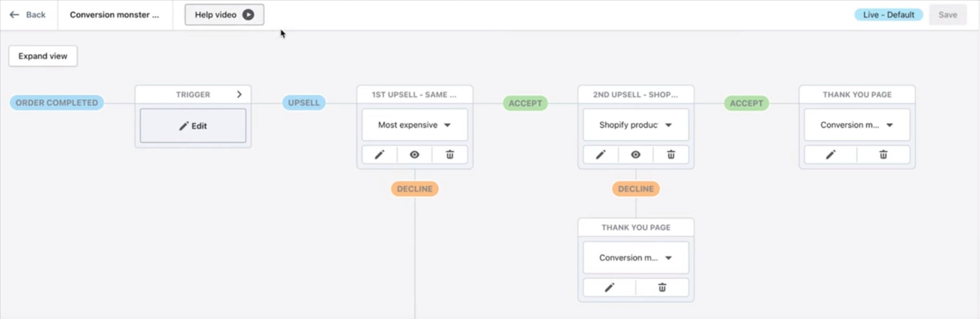Open the top-right Conversion m... dropdown

coord(857,125)
